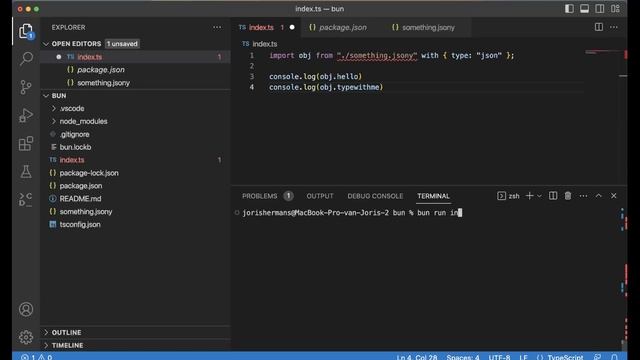Open the tsconfig.json file
This screenshot has width=640, height=360.
[136, 224]
